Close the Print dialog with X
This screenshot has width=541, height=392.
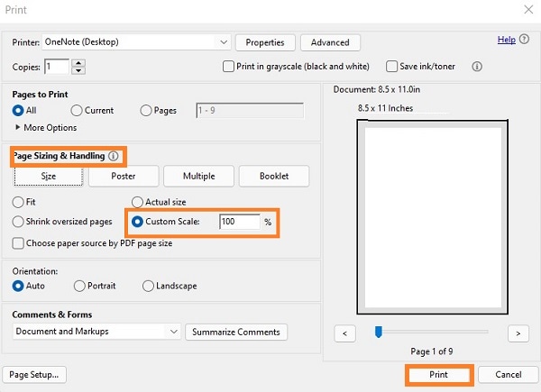coord(527,9)
